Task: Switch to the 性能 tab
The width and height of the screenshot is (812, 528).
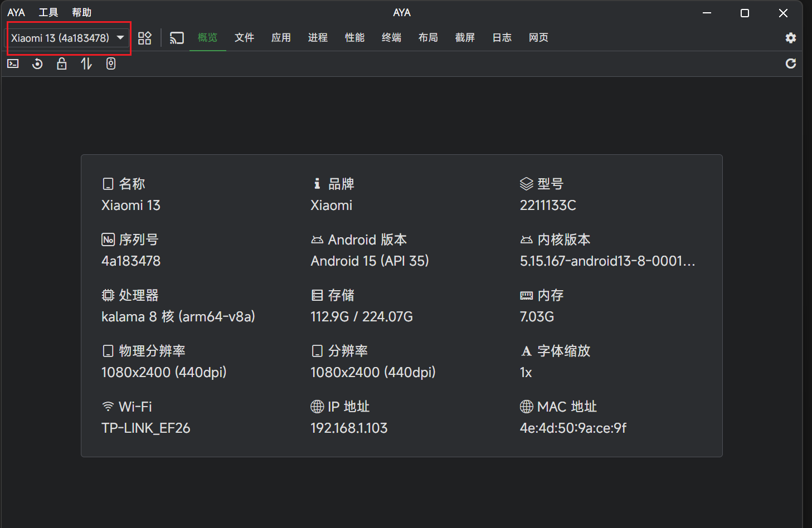Action: [x=354, y=37]
